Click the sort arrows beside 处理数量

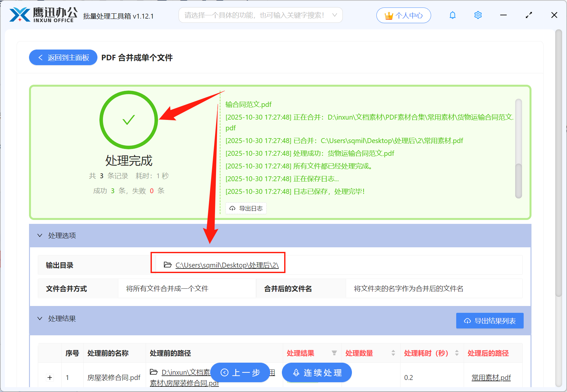tap(393, 353)
